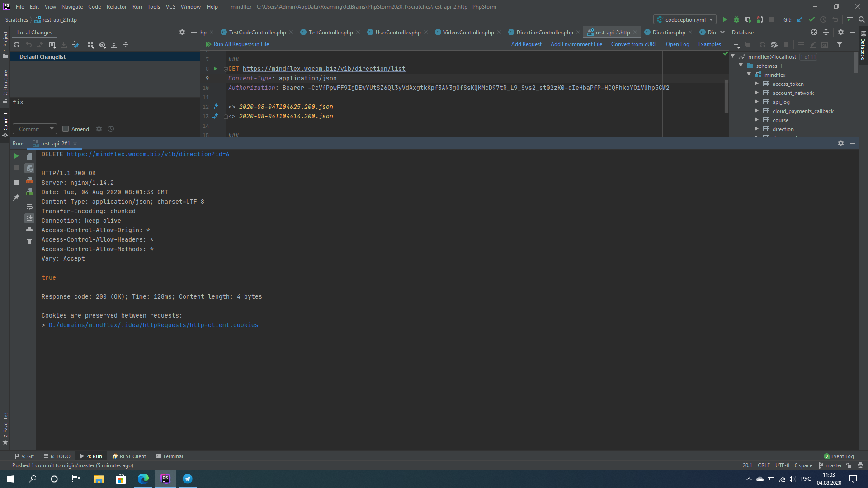Rerun request with Run panel play icon

[x=16, y=156]
